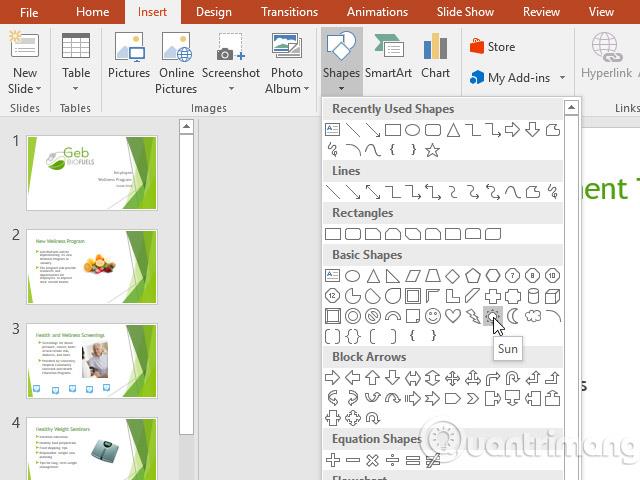Choose the Right Arrow in Block Arrows
Screen dimensions: 640x480
pos(333,378)
